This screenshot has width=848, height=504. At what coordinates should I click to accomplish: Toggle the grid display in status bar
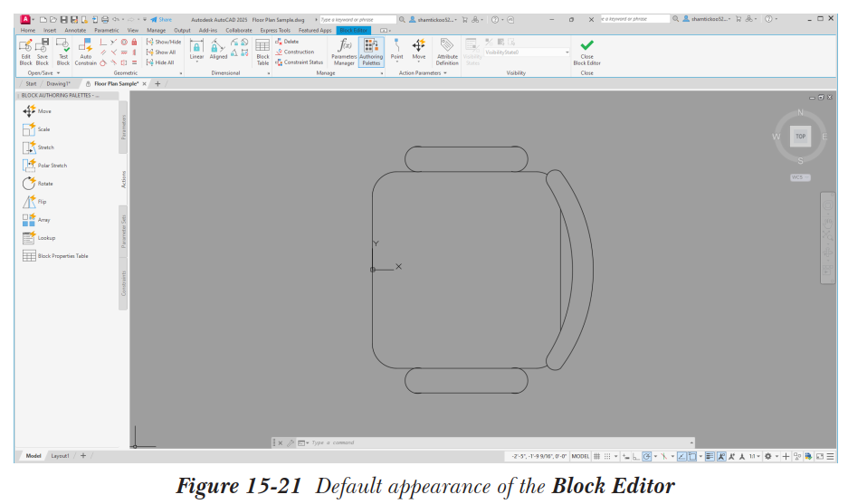pyautogui.click(x=597, y=456)
